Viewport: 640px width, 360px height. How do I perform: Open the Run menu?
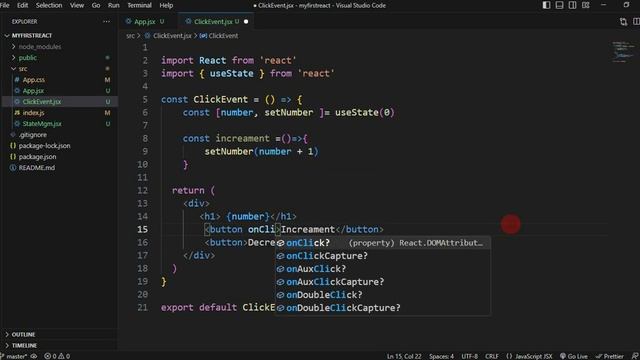[x=113, y=5]
